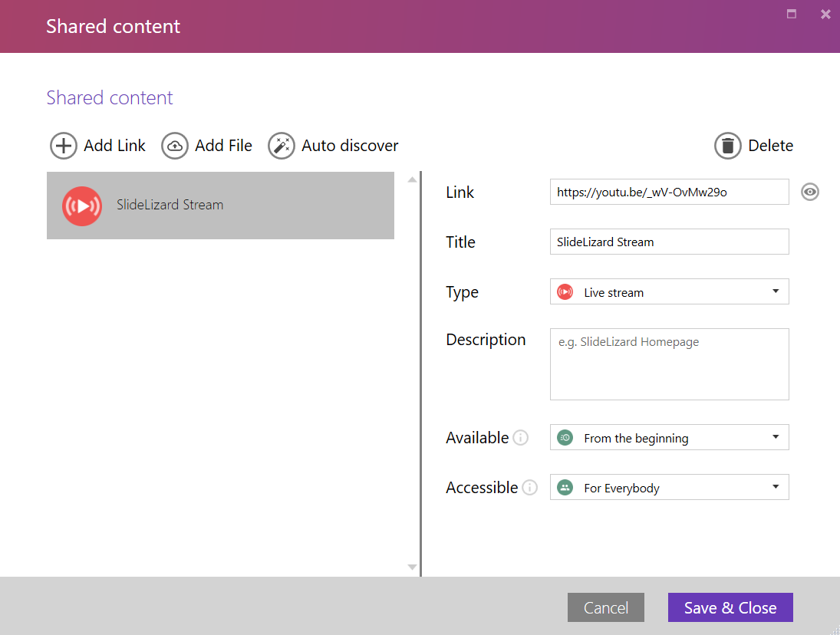Focus the Title text field
The height and width of the screenshot is (635, 840).
(669, 242)
